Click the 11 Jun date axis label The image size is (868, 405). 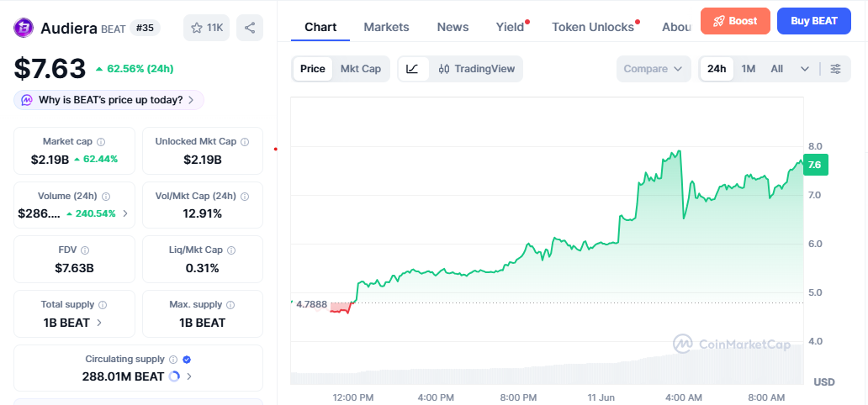(601, 397)
